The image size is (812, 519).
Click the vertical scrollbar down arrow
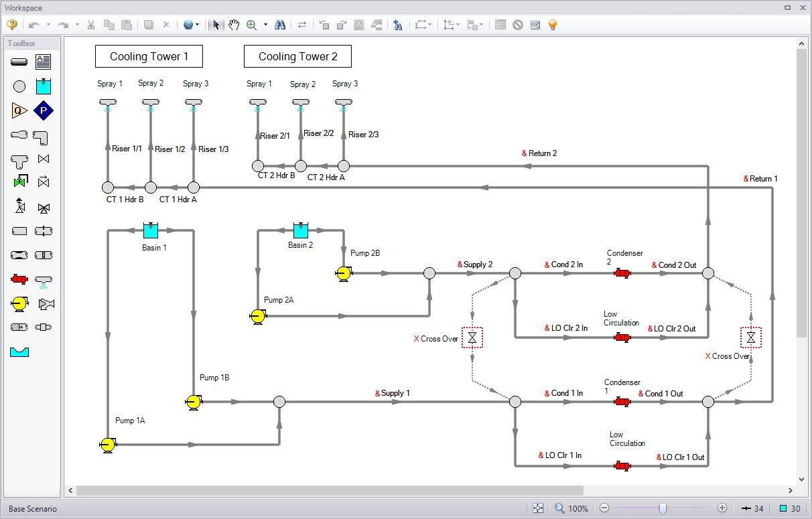[x=802, y=479]
